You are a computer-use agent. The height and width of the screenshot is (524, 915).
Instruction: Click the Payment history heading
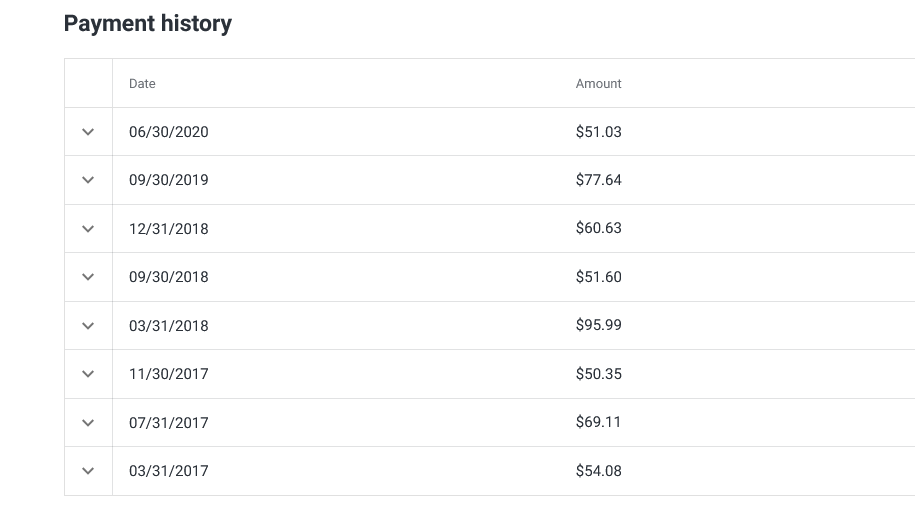pos(147,24)
